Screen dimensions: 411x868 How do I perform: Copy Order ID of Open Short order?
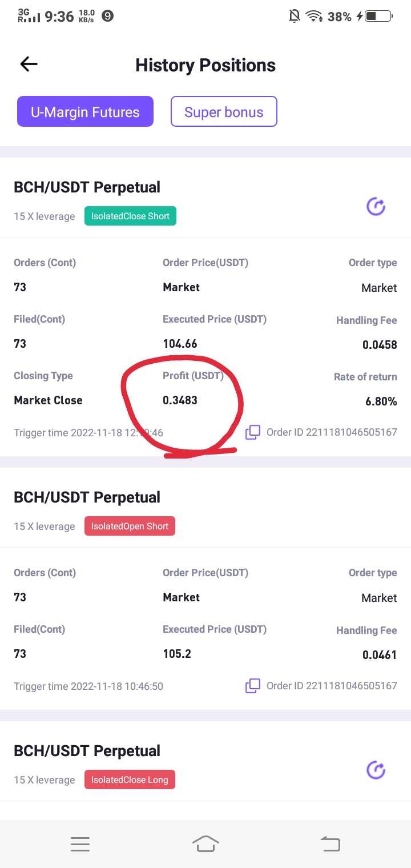(x=253, y=685)
